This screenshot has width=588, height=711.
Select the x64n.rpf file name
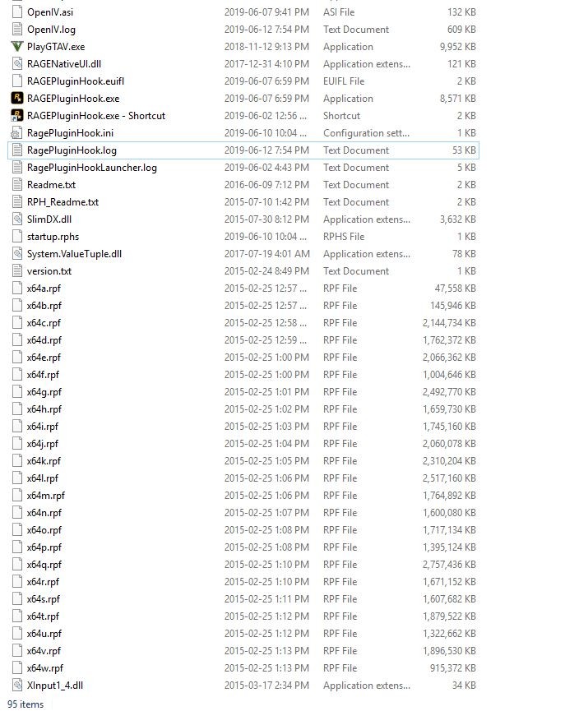tap(44, 512)
